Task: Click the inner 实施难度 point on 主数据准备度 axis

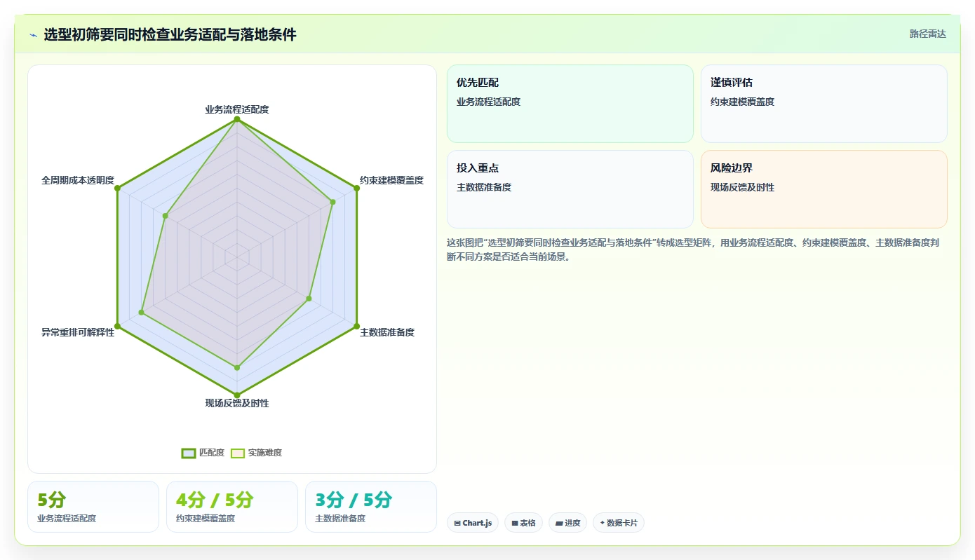Action: [309, 299]
